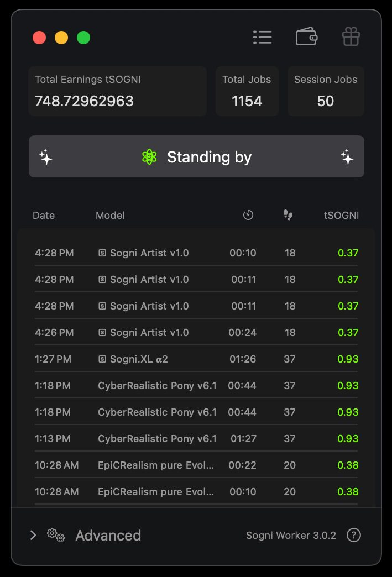Viewport: 392px width, 577px height.
Task: Click the tSOGNI column header
Action: pyautogui.click(x=341, y=216)
